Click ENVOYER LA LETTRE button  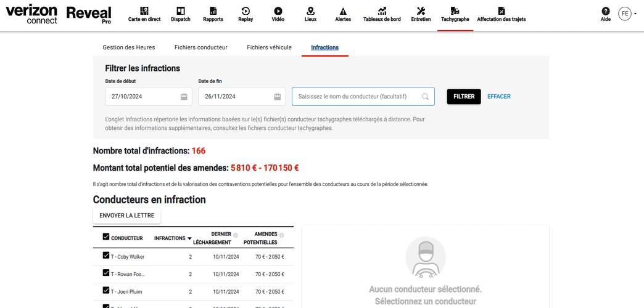tap(127, 216)
